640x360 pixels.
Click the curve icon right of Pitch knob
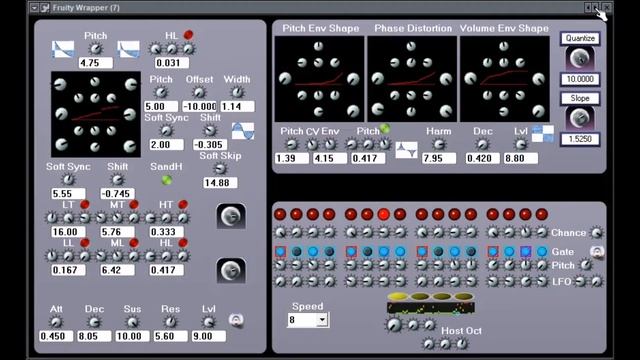coord(128,49)
